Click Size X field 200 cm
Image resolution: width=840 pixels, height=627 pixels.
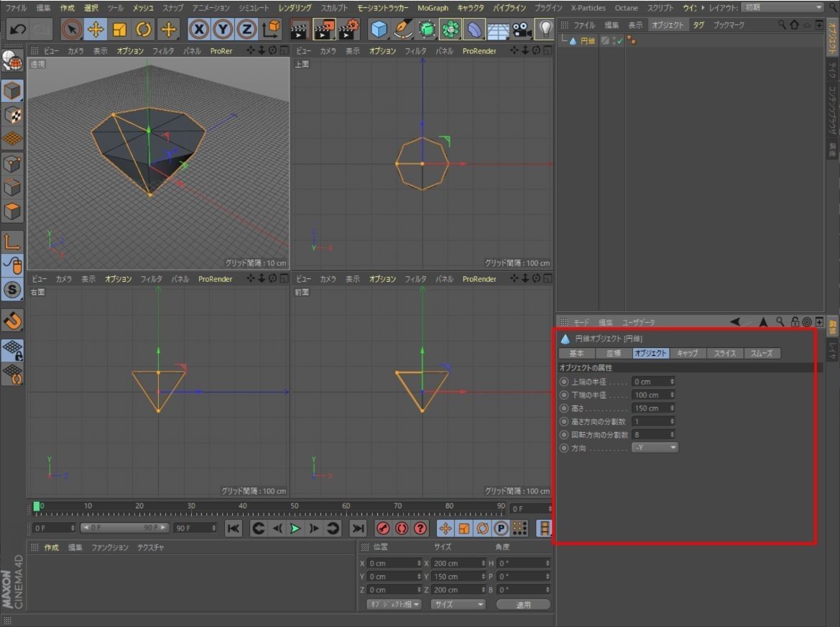tap(458, 563)
